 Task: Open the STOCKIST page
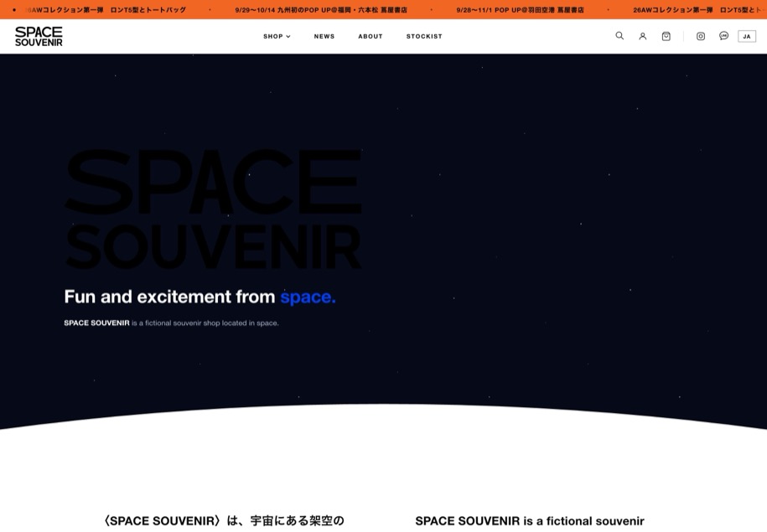(424, 36)
